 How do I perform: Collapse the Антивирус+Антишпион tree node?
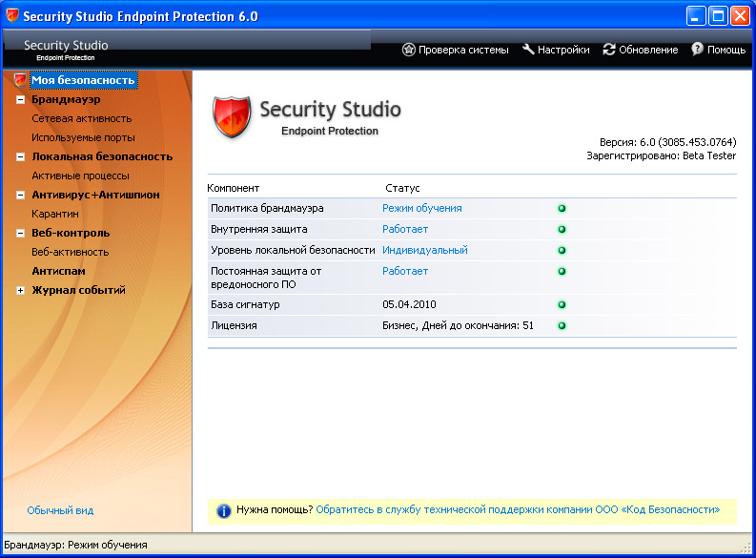click(20, 196)
